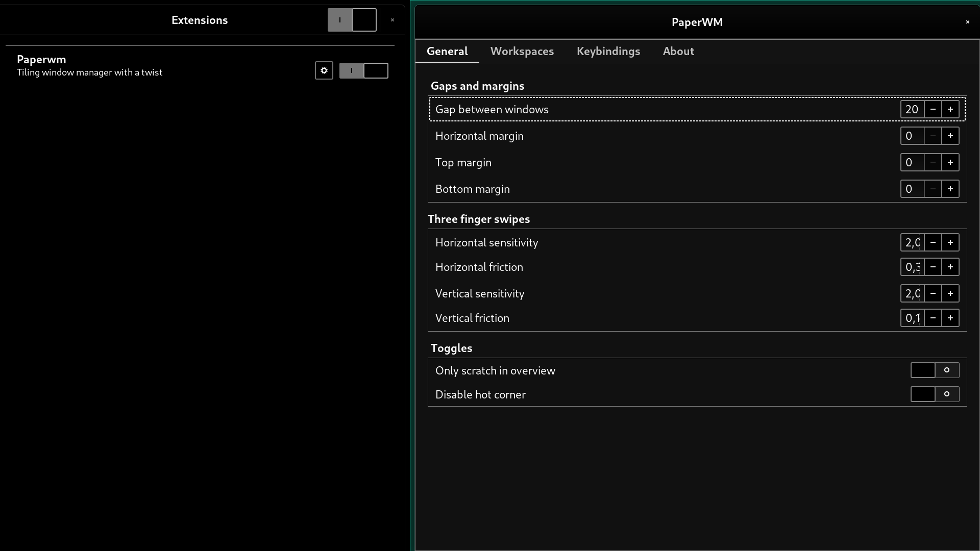Open the Keybindings tab
The height and width of the screenshot is (551, 980).
tap(608, 51)
